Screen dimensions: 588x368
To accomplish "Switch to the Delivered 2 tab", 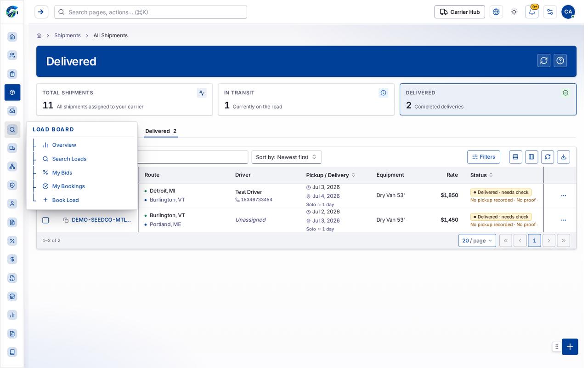I will click(x=161, y=131).
